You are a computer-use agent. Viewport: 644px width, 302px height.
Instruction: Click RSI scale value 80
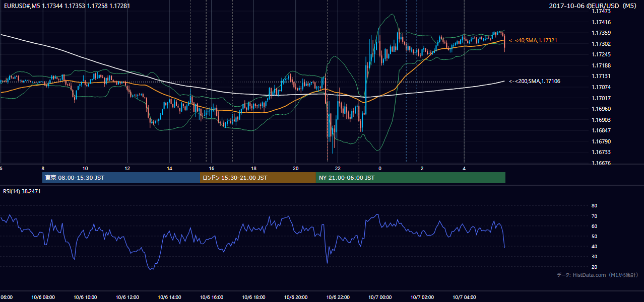[x=594, y=206]
